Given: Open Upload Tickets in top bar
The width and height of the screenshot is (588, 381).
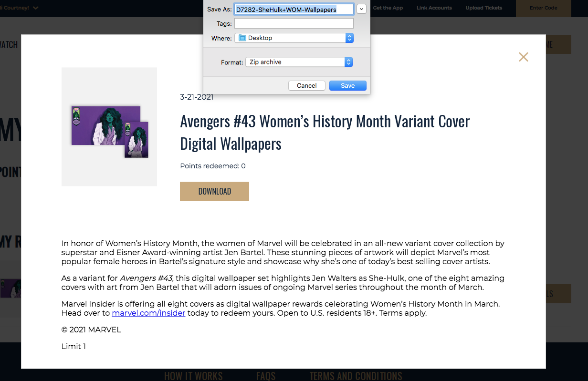Looking at the screenshot, I should coord(484,8).
